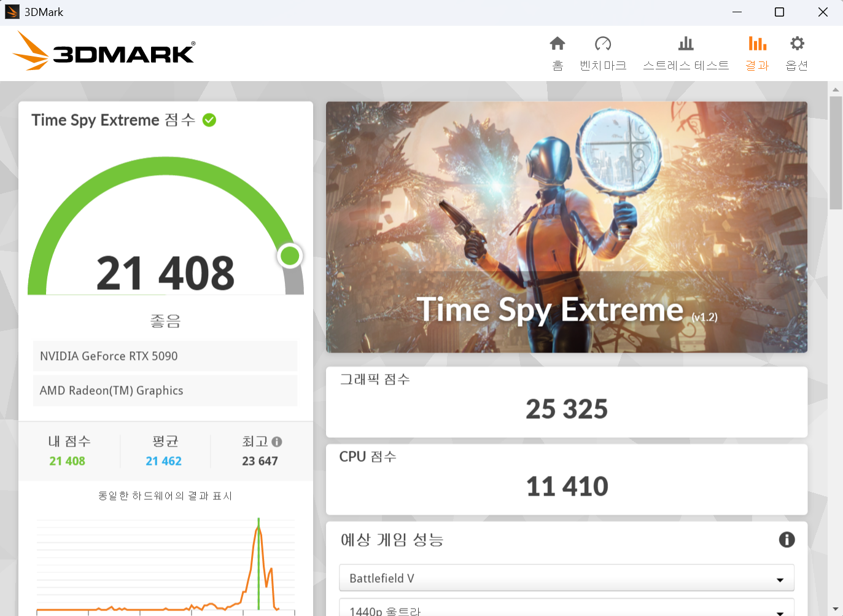Select AMD Radeon(TM) Graphics entry
Viewport: 843px width, 616px height.
165,390
